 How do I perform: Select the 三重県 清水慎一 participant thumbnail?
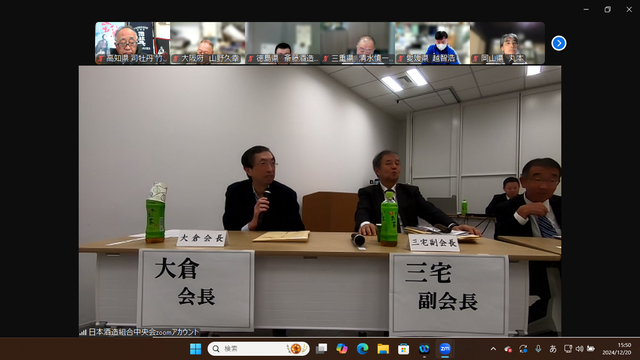(x=357, y=43)
